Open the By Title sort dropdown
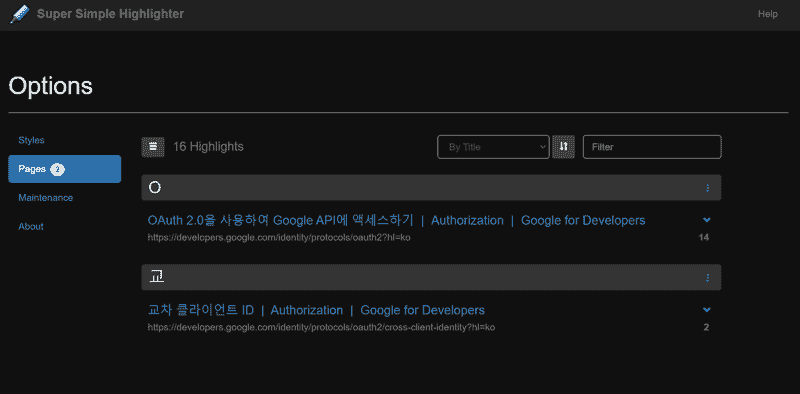The height and width of the screenshot is (394, 800). (x=493, y=147)
